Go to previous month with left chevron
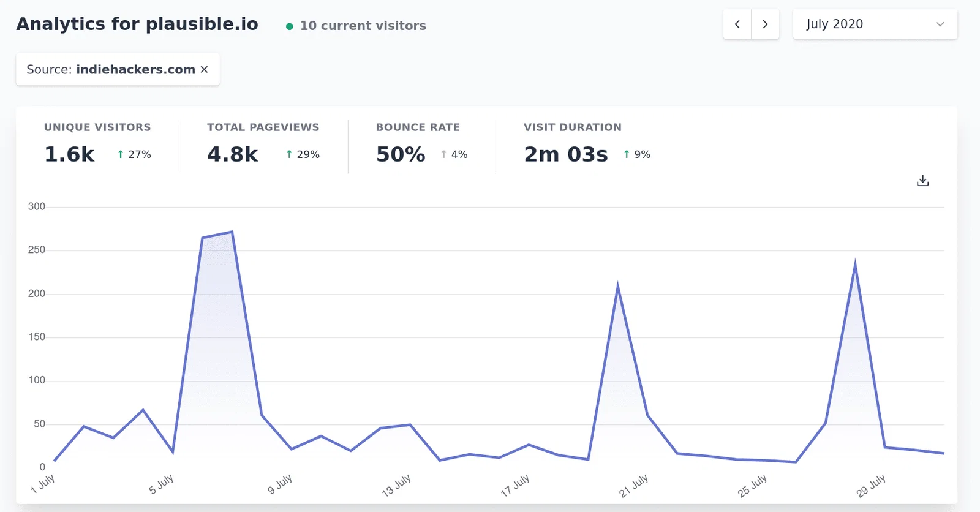This screenshot has height=512, width=980. coord(737,24)
